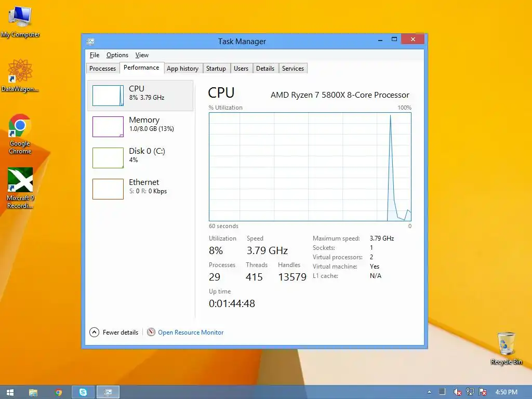532x399 pixels.
Task: Click the muted volume tray icon
Action: pyautogui.click(x=457, y=392)
